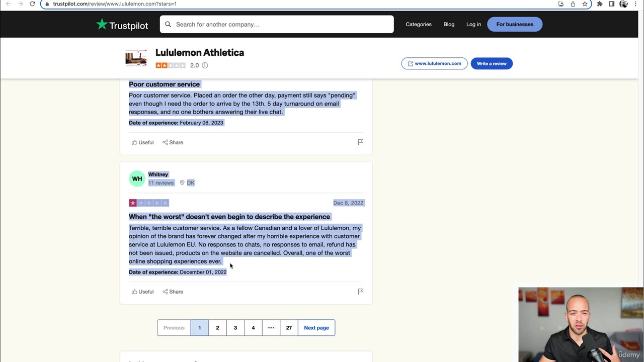Screen dimensions: 644x362
Task: Click the Write a review button
Action: coord(492,63)
